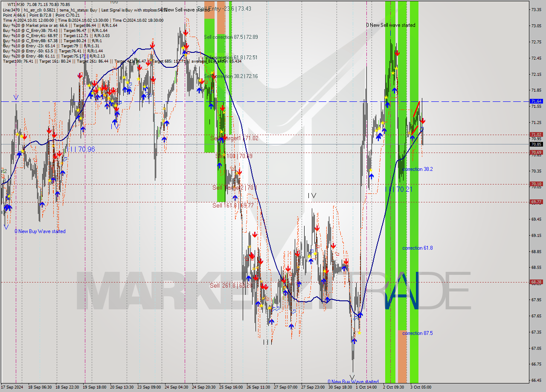Image resolution: width=546 pixels, height=392 pixels.
Task: Select the 70.35 price axis value
Action: (537, 171)
